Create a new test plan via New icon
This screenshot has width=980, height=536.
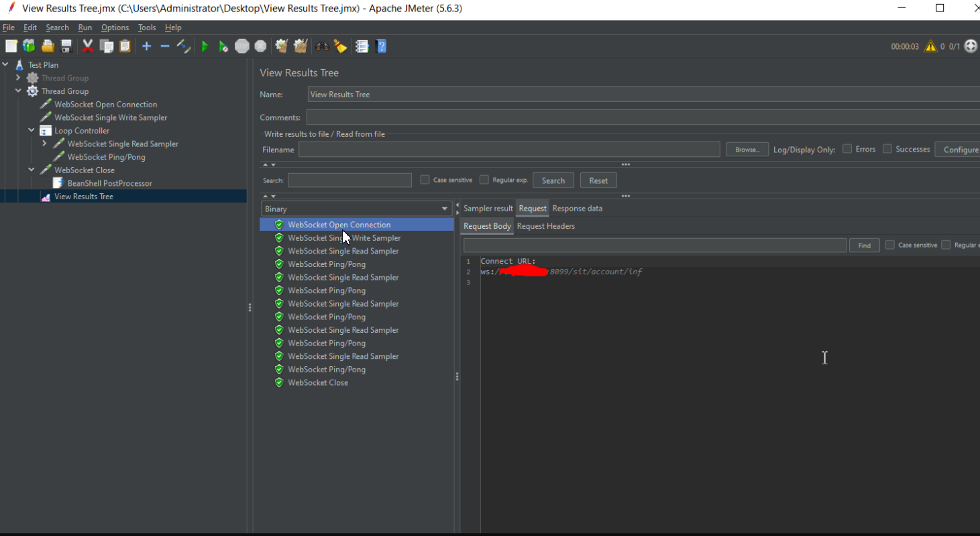(x=11, y=46)
